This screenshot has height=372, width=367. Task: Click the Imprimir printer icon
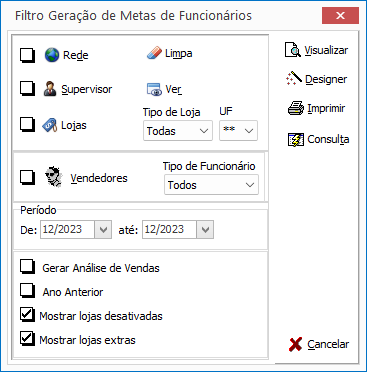tap(296, 108)
